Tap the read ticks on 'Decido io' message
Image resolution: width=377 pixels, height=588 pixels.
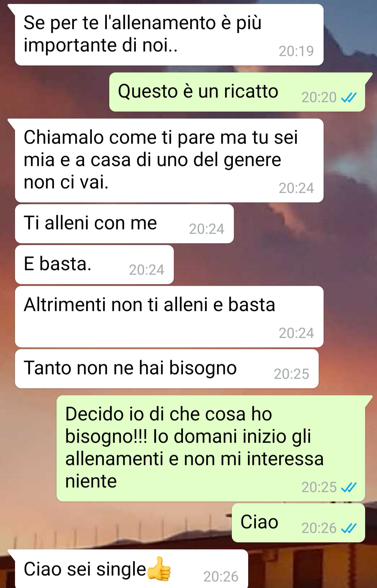click(349, 487)
